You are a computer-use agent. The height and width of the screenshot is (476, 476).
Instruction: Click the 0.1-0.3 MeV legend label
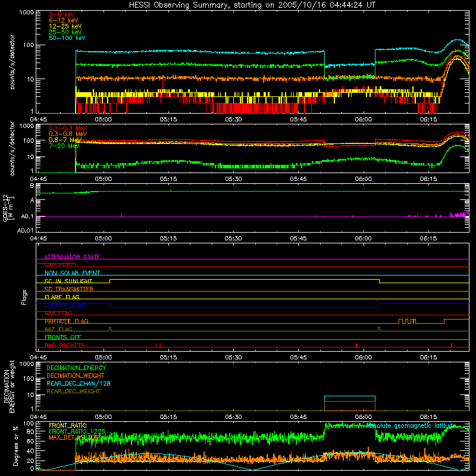(x=68, y=128)
